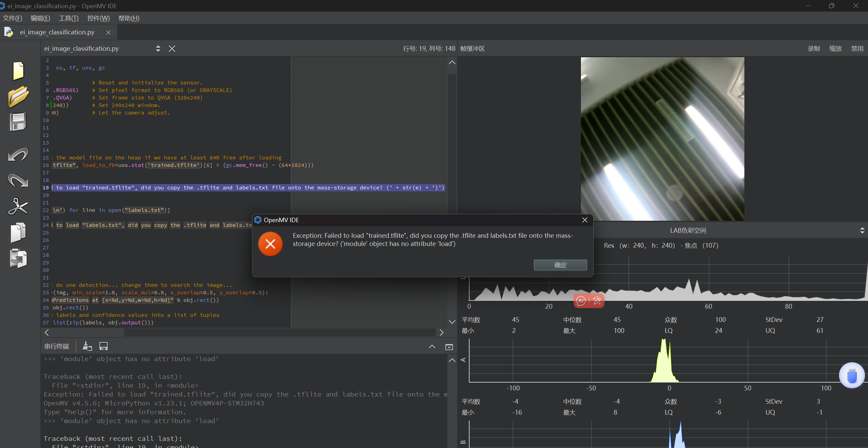The image size is (868, 448).
Task: Close the editor document via X button
Action: (172, 49)
